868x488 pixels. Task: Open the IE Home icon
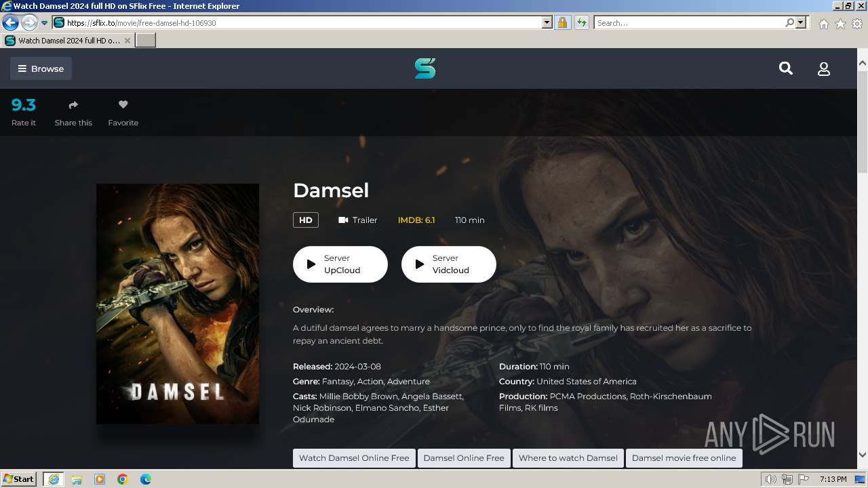[823, 24]
